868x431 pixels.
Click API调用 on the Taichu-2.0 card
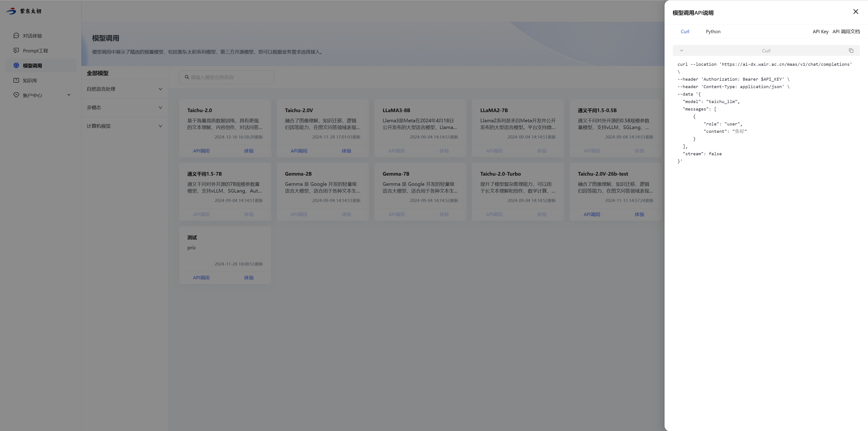(x=201, y=151)
